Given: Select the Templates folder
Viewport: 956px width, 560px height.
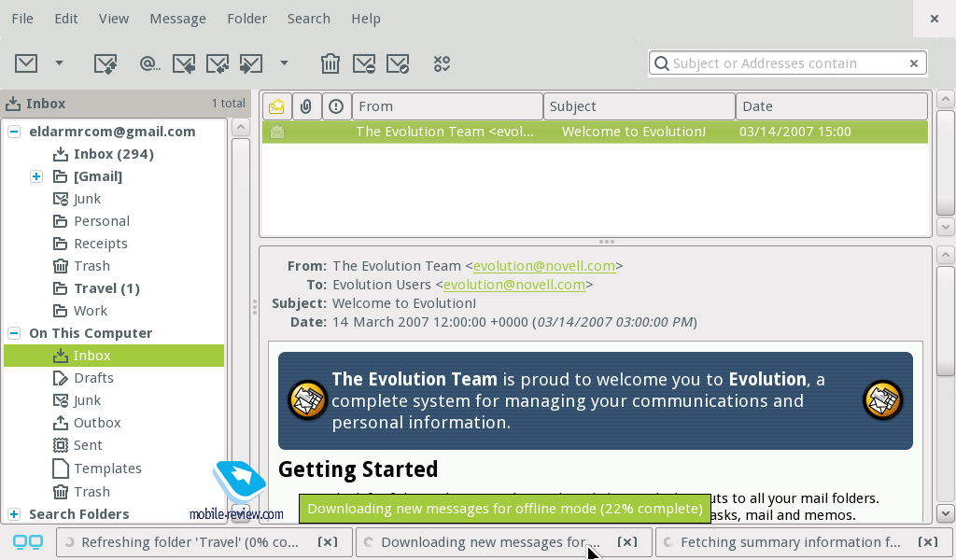Looking at the screenshot, I should point(96,469).
